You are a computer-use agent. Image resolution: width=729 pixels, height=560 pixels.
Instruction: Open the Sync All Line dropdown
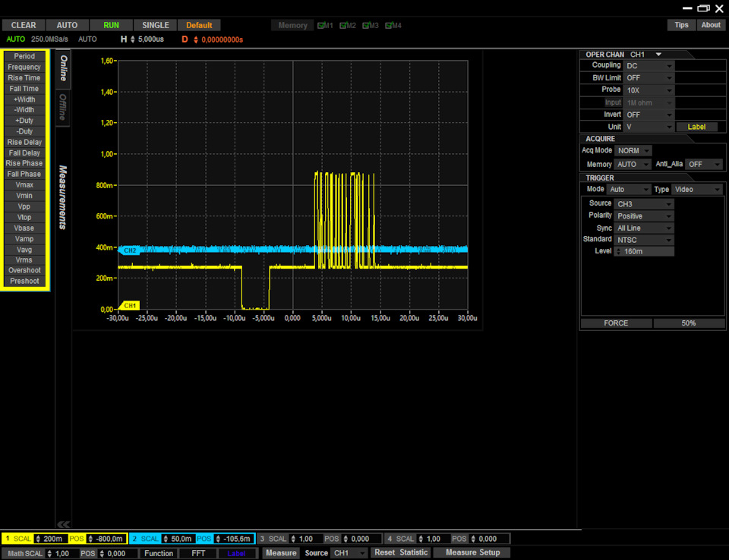tap(643, 228)
